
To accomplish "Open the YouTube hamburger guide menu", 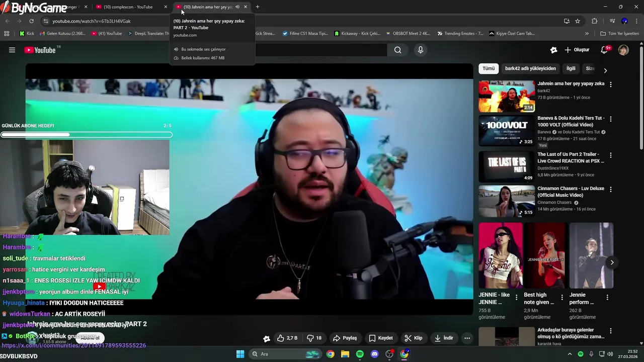I will (x=12, y=50).
